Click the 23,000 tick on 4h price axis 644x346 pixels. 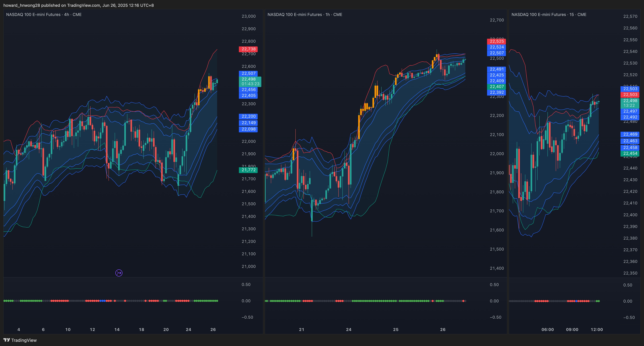[249, 16]
